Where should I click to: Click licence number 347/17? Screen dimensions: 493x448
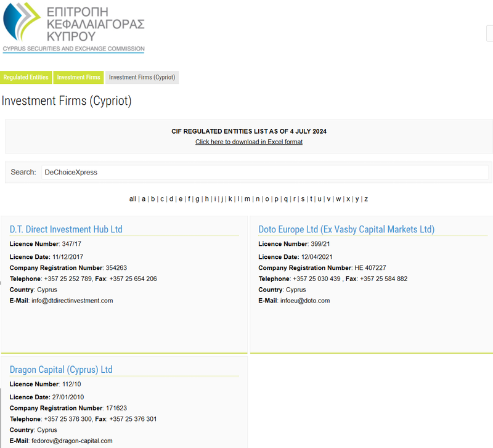click(x=71, y=244)
